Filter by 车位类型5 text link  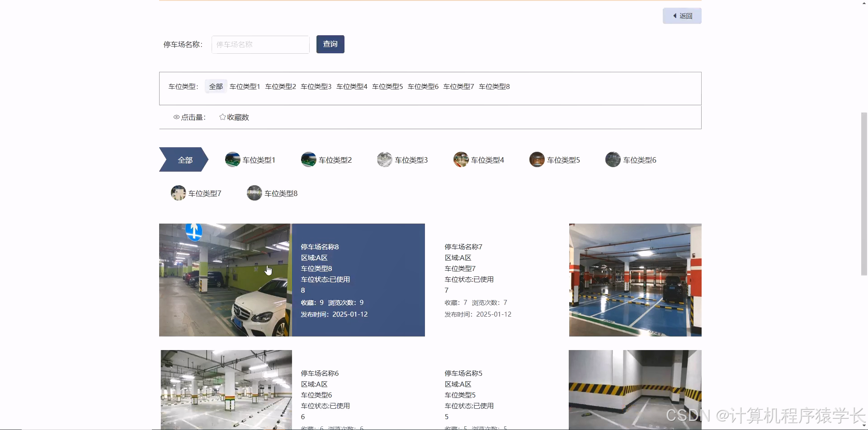point(387,86)
